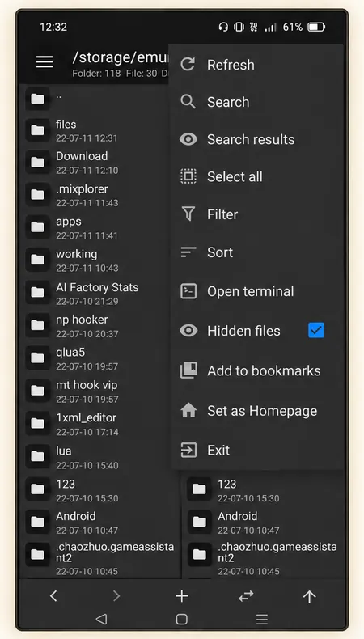364x639 pixels.
Task: Choose Set as Homepage entry
Action: (x=256, y=410)
